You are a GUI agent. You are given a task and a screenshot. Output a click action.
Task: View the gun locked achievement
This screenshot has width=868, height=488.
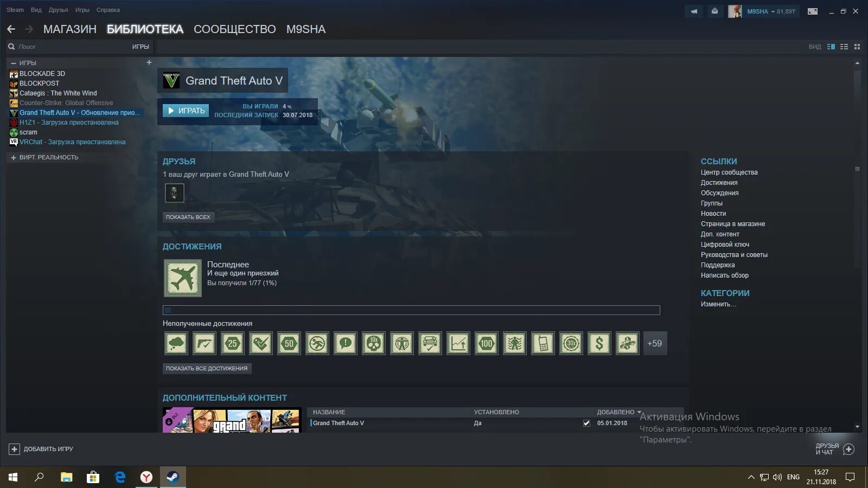(x=205, y=343)
